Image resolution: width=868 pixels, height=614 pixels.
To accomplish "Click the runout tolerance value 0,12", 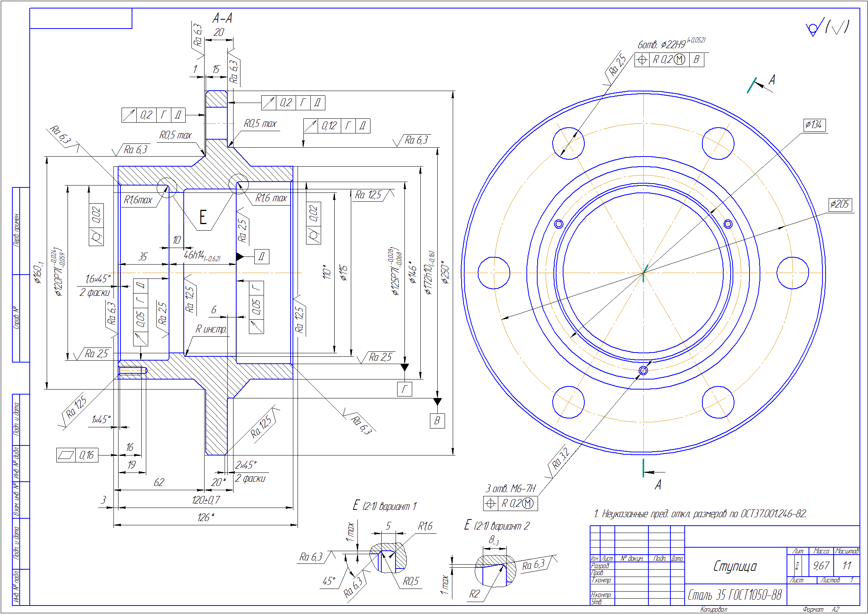I will point(329,126).
